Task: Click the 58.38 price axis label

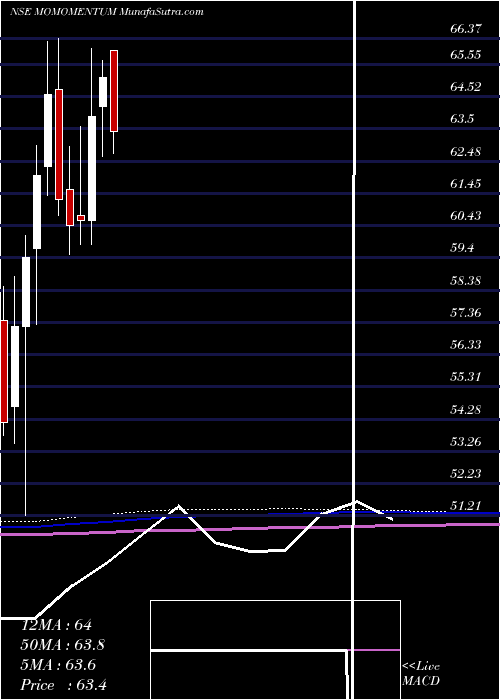Action: (466, 280)
